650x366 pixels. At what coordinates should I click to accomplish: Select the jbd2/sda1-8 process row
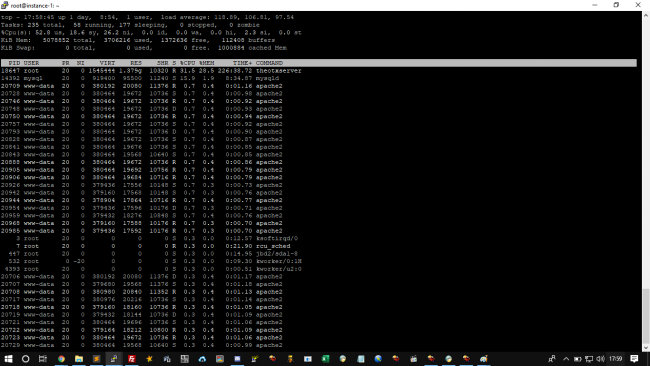(149, 254)
